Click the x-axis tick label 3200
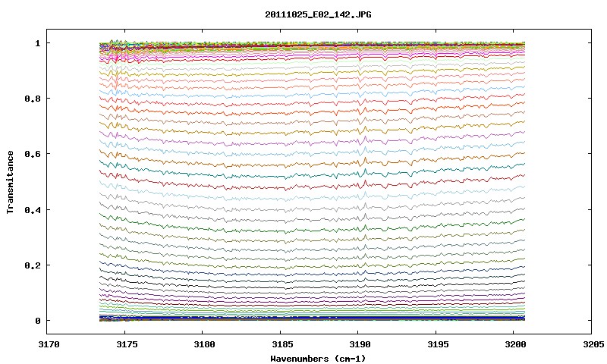The height and width of the screenshot is (364, 607). tap(515, 344)
